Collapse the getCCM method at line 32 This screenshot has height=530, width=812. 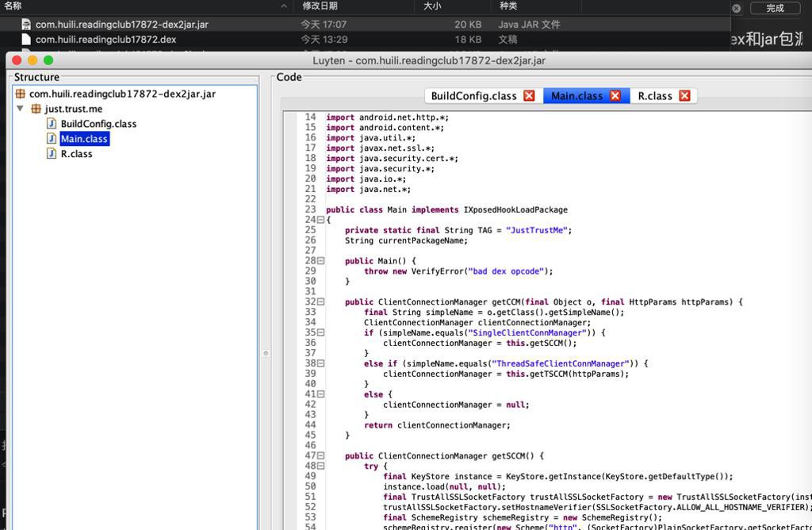[x=320, y=302]
